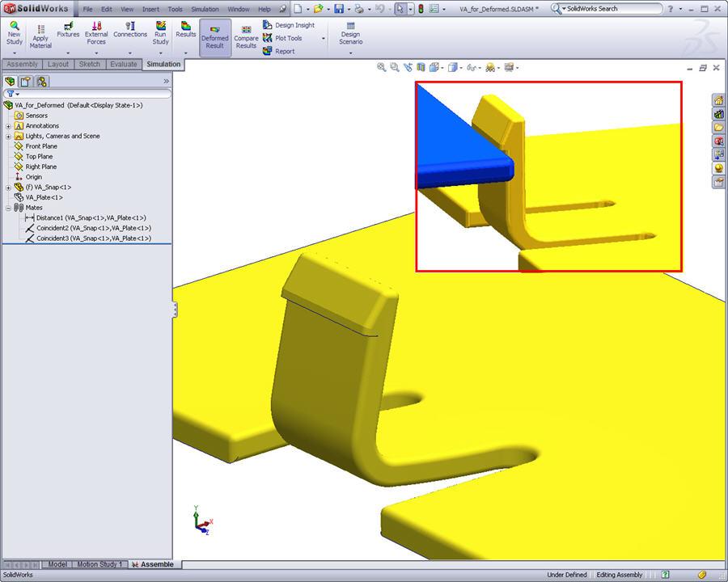Select the Distance1 mate
This screenshot has width=728, height=582.
pyautogui.click(x=86, y=217)
